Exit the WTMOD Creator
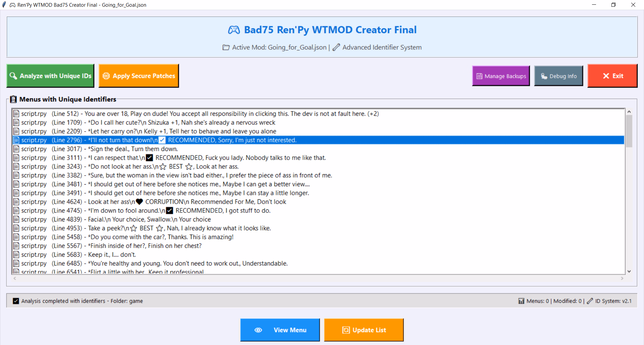 pos(612,76)
